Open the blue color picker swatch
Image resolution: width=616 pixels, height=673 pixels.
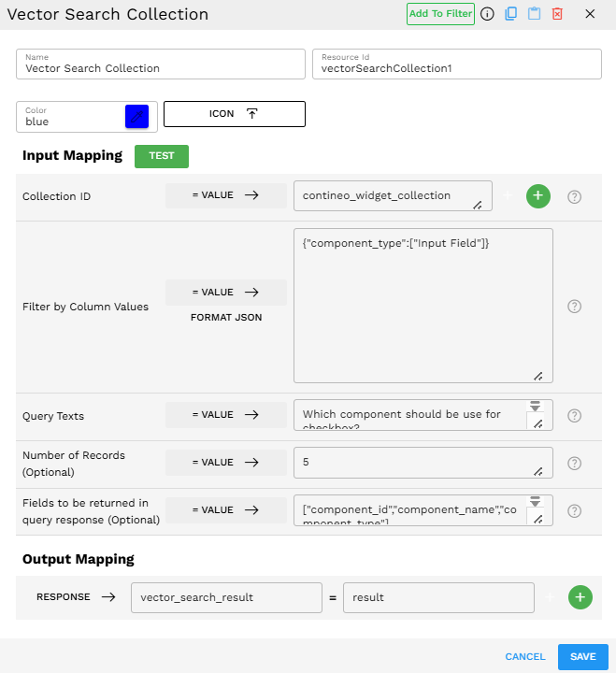coord(136,117)
